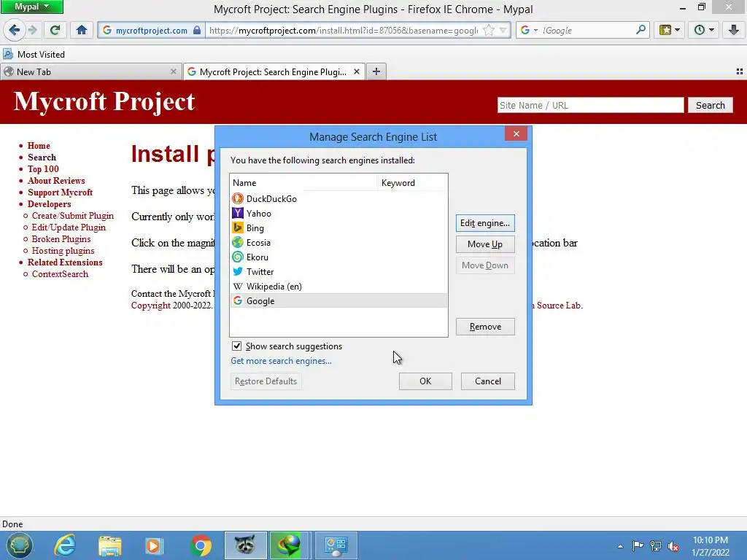Image resolution: width=747 pixels, height=560 pixels.
Task: Open the downloads arrow button
Action: (734, 31)
